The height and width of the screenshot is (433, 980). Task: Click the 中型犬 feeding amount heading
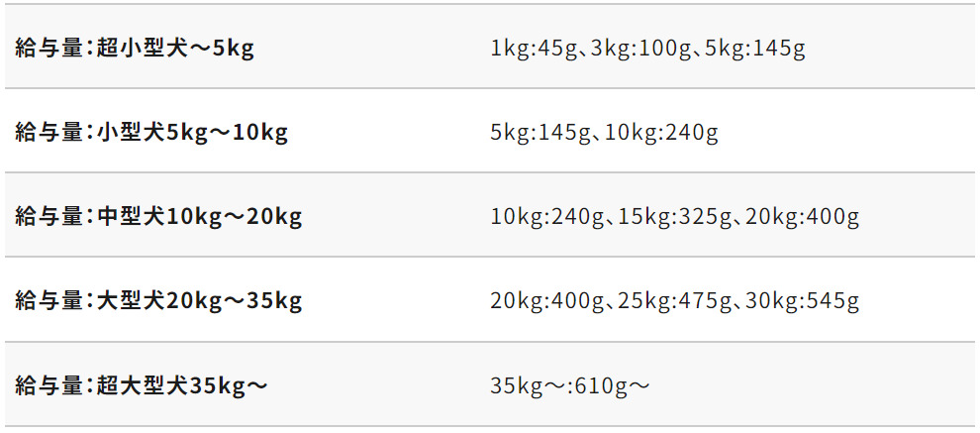[131, 216]
